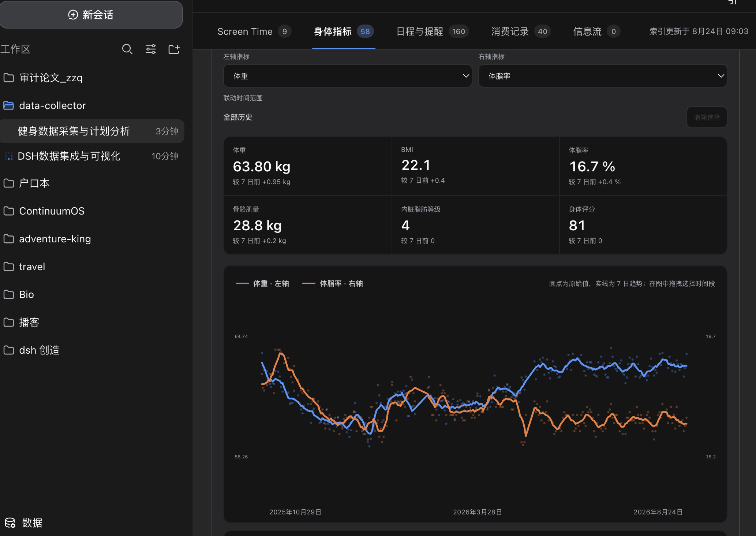The image size is (756, 536).
Task: Click the folder icon next to Bio
Action: tap(9, 294)
